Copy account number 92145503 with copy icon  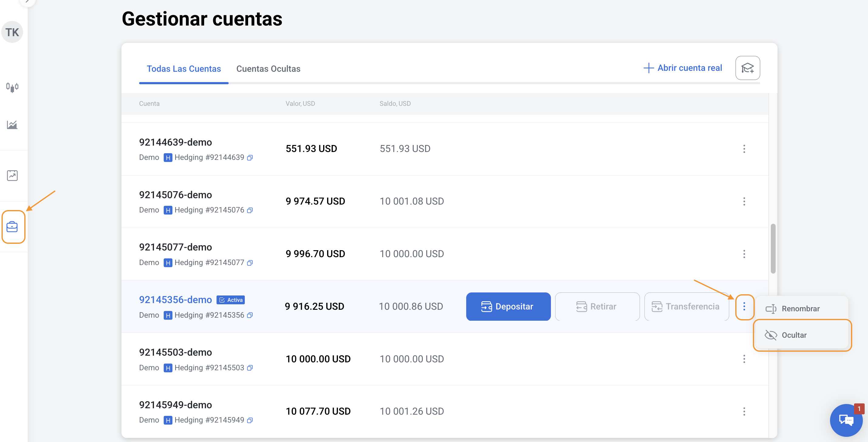[x=250, y=368]
